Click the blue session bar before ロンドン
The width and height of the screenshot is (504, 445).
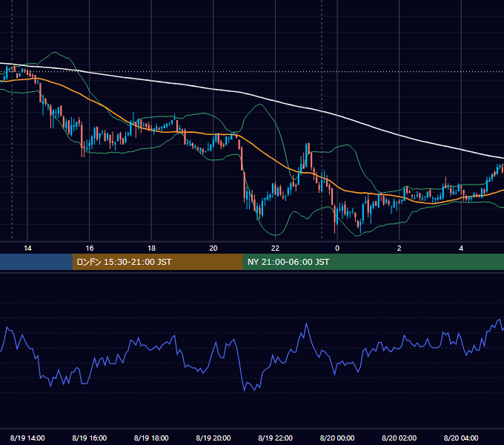(x=36, y=262)
